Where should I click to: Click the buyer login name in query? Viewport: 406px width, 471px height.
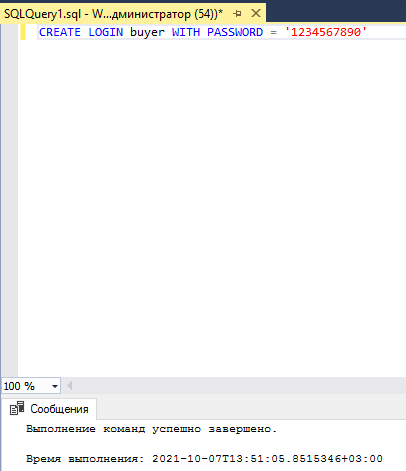[147, 33]
